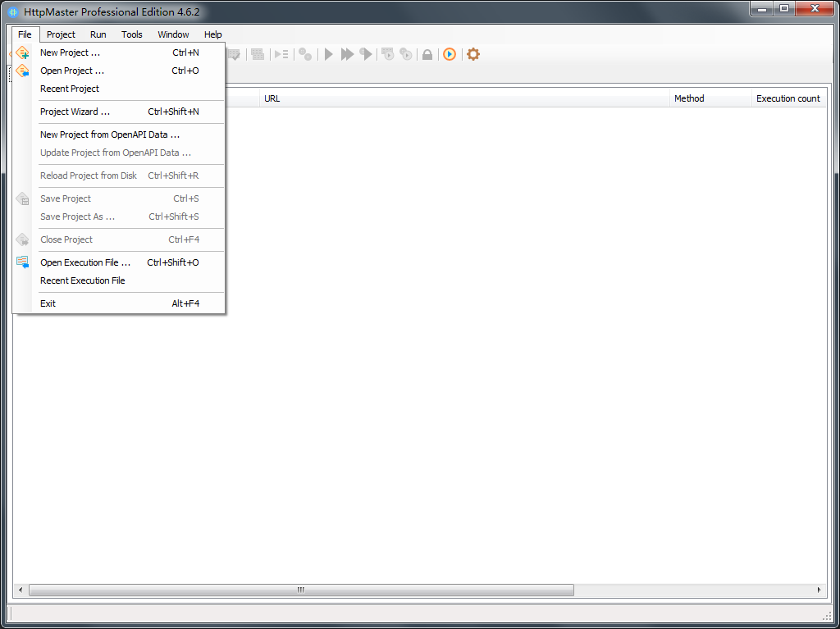
Task: Expand the Recent Execution File submenu
Action: (x=118, y=280)
